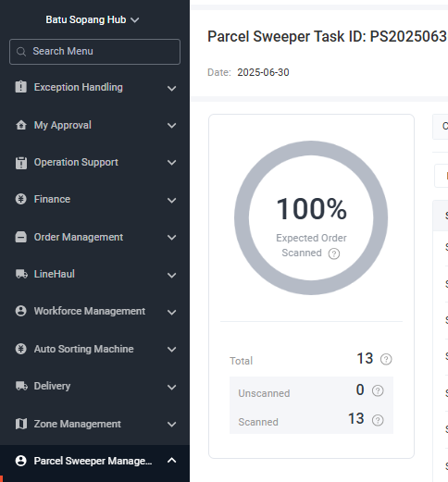Image resolution: width=448 pixels, height=482 pixels.
Task: Select the Scanned count row
Action: [x=311, y=420]
